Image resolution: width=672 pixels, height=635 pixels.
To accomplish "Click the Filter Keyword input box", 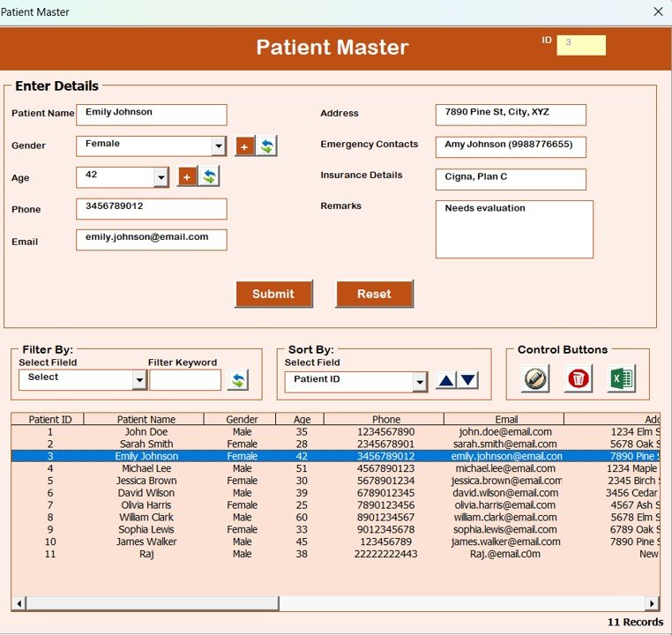I will click(185, 380).
